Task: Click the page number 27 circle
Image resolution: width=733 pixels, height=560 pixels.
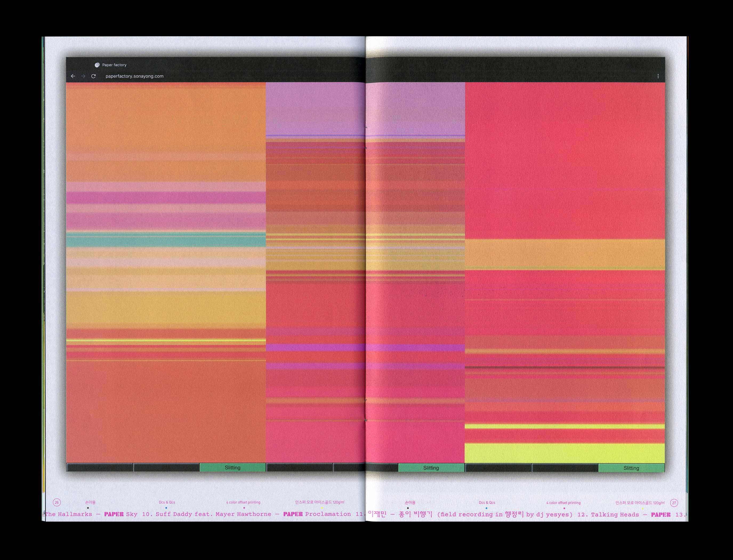Action: pyautogui.click(x=674, y=503)
